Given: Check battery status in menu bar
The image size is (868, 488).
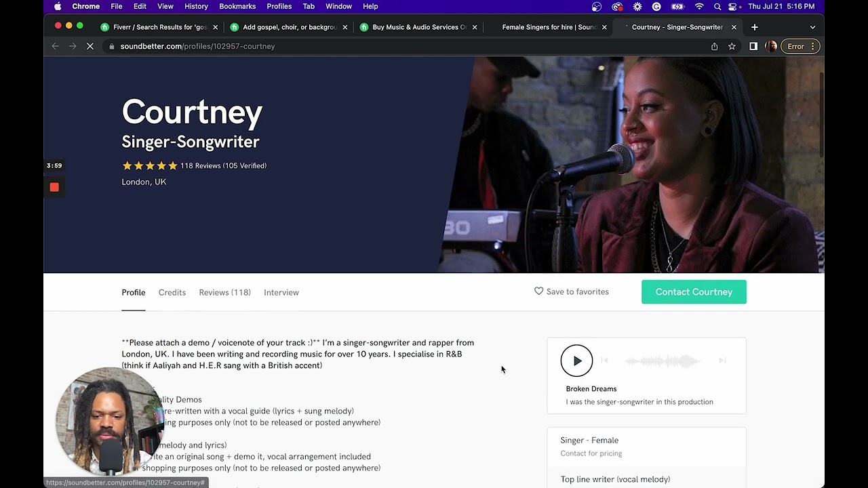Looking at the screenshot, I should tap(677, 6).
